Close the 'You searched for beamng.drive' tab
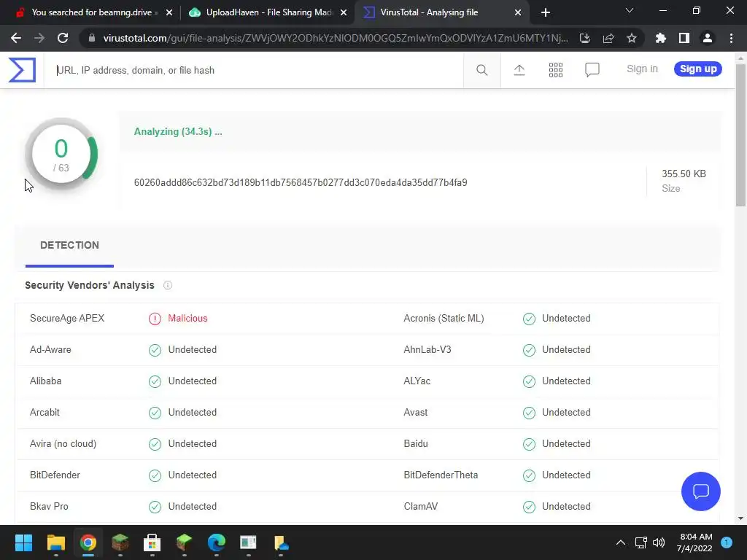The image size is (747, 560). (169, 12)
